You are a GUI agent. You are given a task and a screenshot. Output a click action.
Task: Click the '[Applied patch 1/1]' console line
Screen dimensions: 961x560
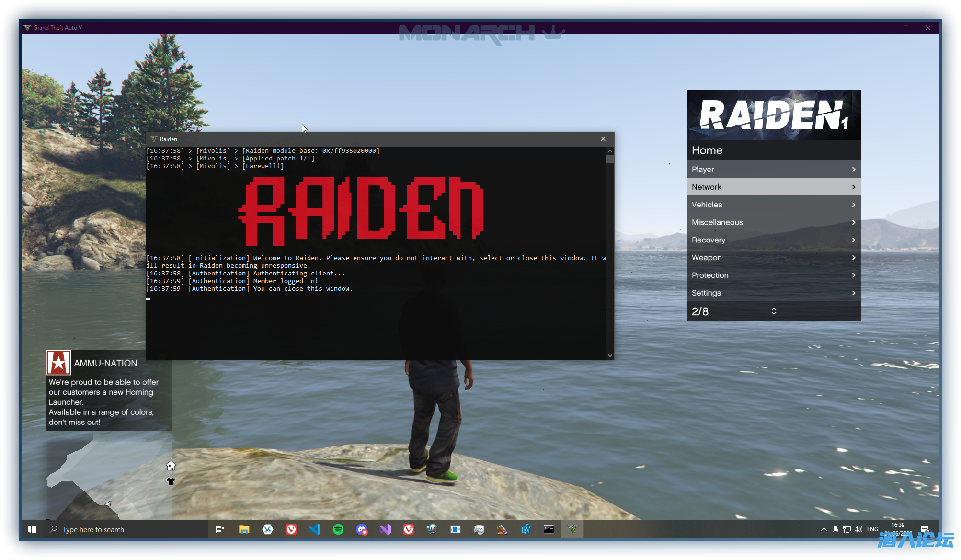pyautogui.click(x=230, y=159)
